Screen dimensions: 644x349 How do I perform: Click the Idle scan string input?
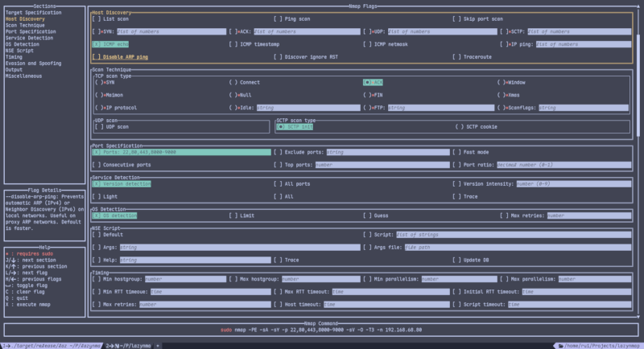tap(308, 108)
